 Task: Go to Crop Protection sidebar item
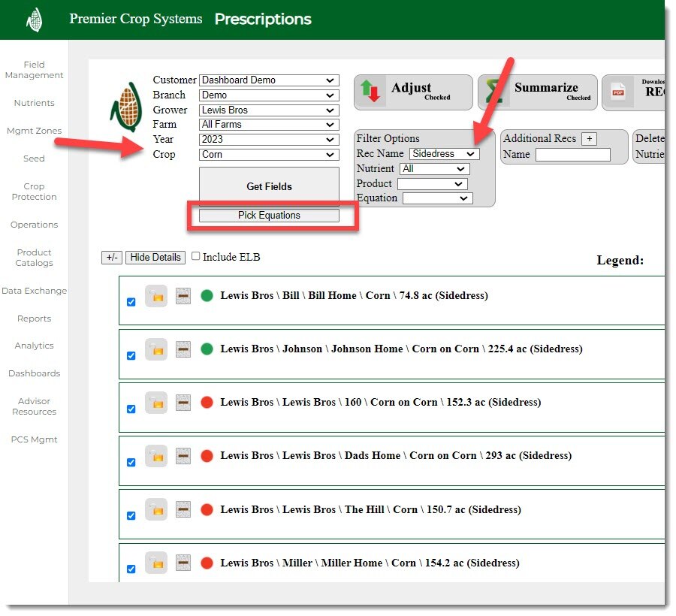(34, 192)
